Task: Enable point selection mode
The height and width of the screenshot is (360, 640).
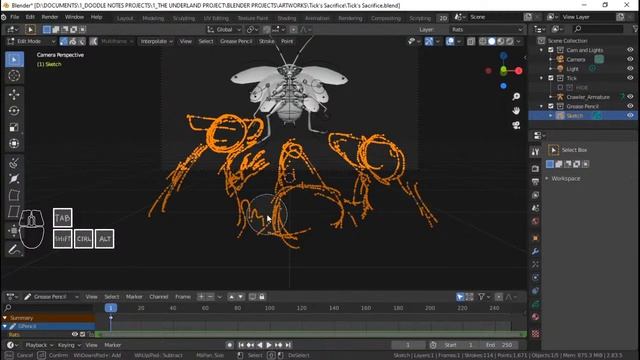Action: (64, 41)
